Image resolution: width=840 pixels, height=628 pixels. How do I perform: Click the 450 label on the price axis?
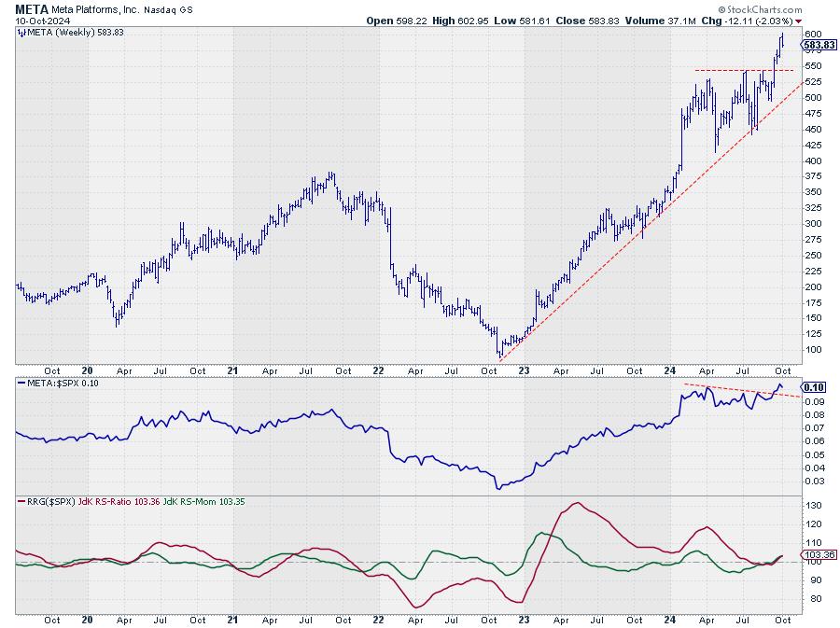[813, 129]
